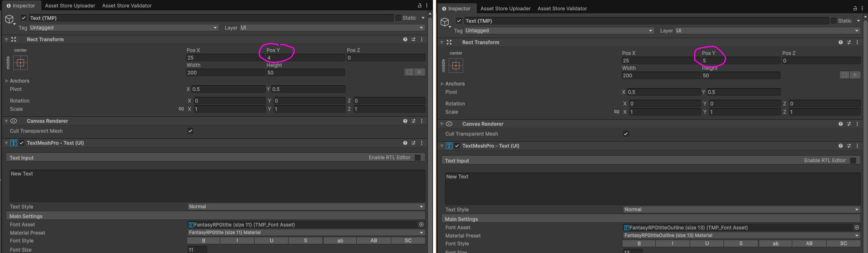The width and height of the screenshot is (868, 253).
Task: Disable the TextMeshPro component checkbox in left Inspector
Action: (22, 143)
